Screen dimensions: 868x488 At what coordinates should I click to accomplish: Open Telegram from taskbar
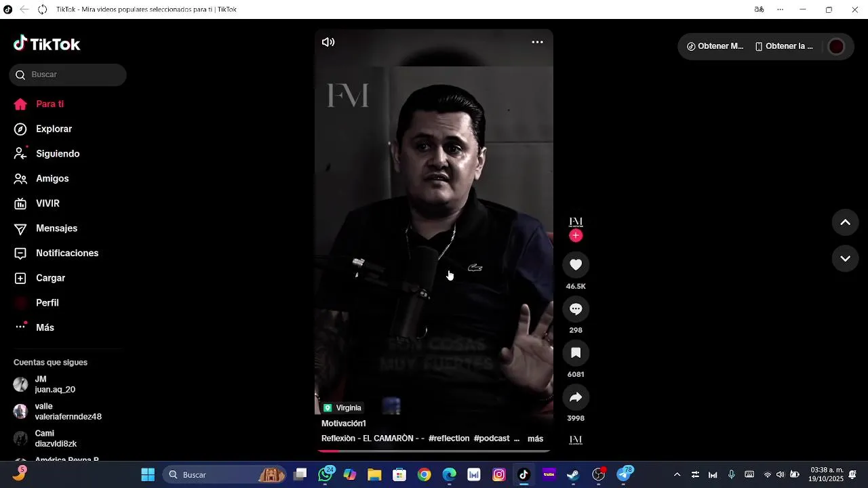point(625,474)
